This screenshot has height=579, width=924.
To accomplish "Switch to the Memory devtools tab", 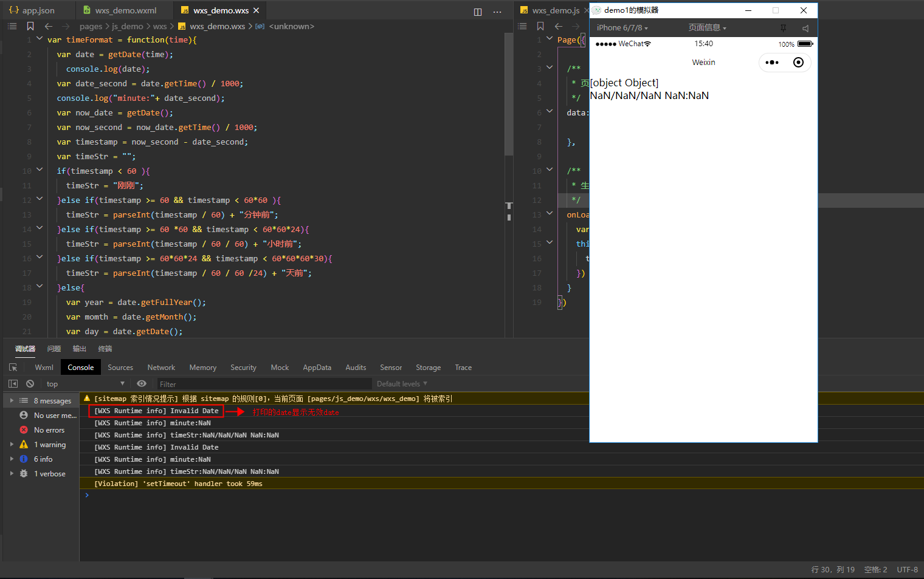I will tap(202, 368).
